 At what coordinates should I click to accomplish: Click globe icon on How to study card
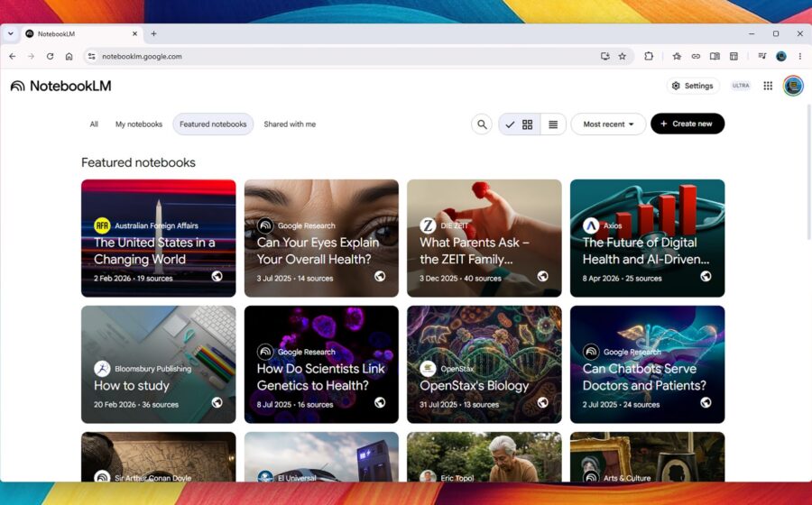[217, 402]
